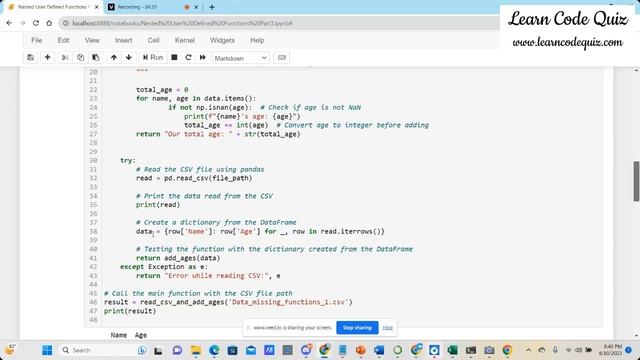This screenshot has height=360, width=640.
Task: Click the line 'except Exception as e:'
Action: 164,267
